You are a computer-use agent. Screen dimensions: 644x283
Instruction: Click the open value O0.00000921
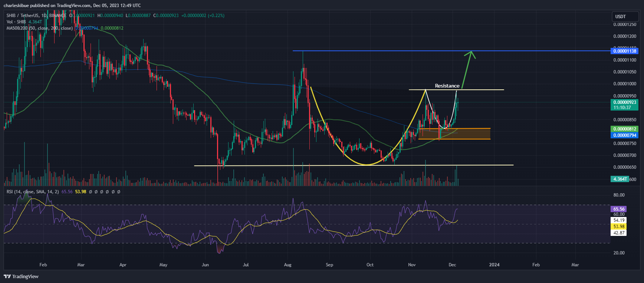coord(82,16)
